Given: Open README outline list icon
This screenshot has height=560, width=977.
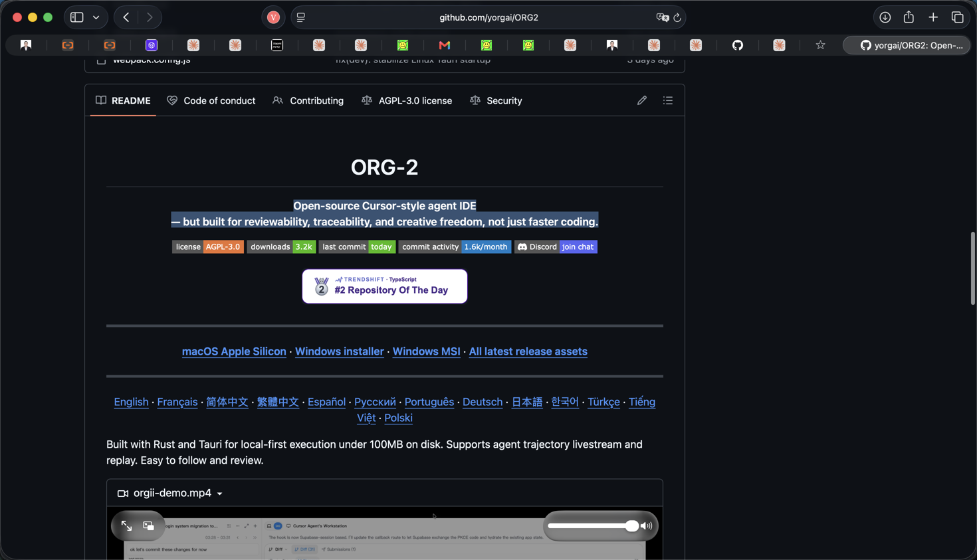Looking at the screenshot, I should tap(668, 100).
